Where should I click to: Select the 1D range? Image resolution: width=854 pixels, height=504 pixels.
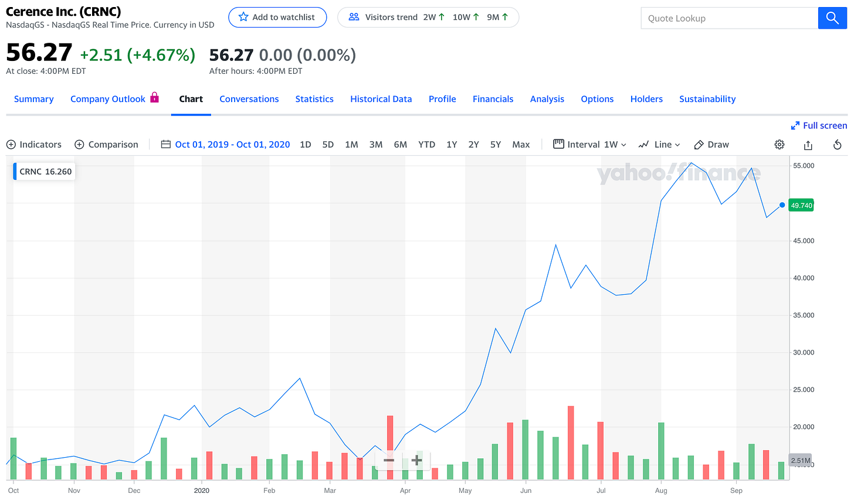tap(305, 144)
